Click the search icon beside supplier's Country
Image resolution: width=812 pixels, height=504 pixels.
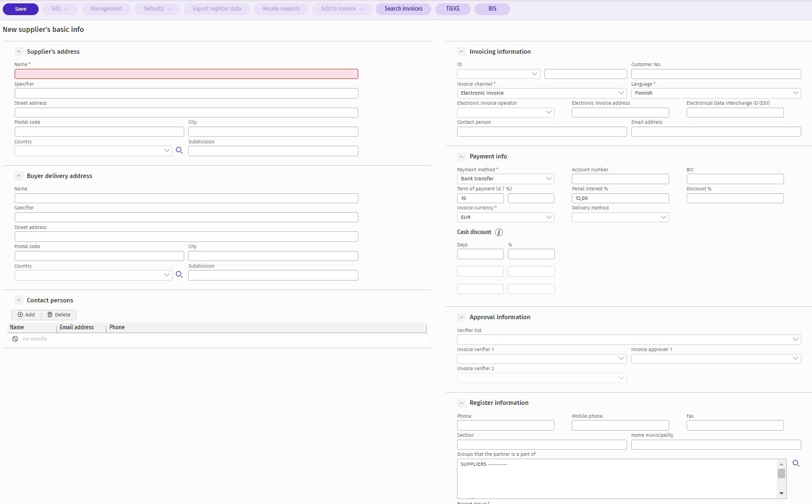179,151
